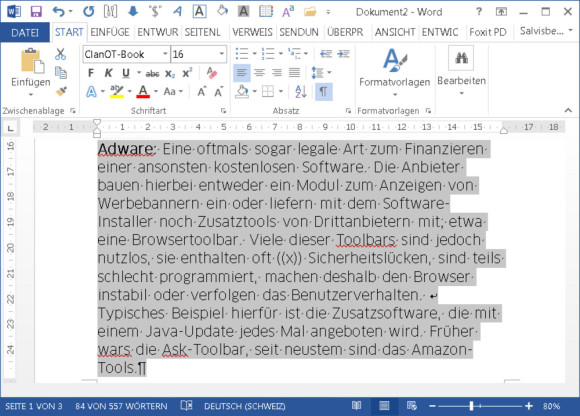Open multilevel list dropdown
Viewport: 580px width, 416px height.
tap(306, 54)
